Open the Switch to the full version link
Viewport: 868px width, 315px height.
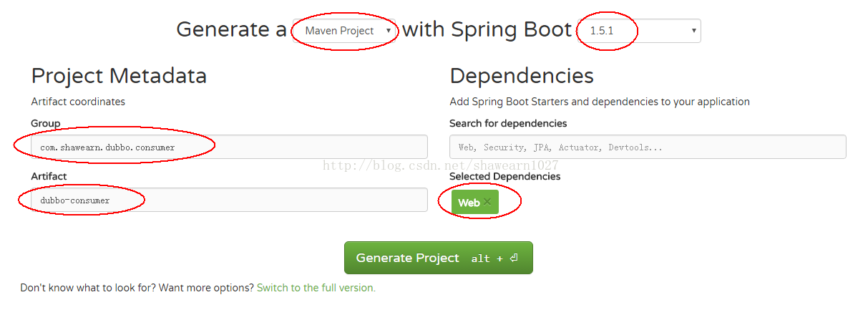[x=316, y=288]
